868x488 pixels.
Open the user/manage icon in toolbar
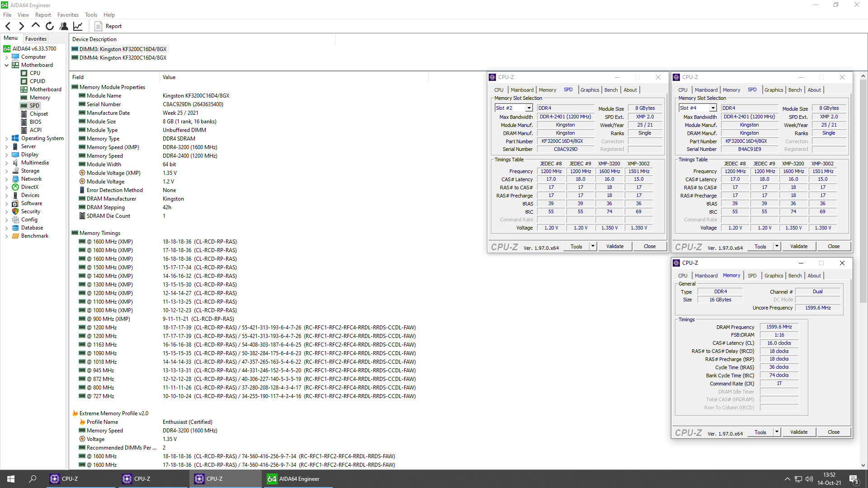pos(64,26)
